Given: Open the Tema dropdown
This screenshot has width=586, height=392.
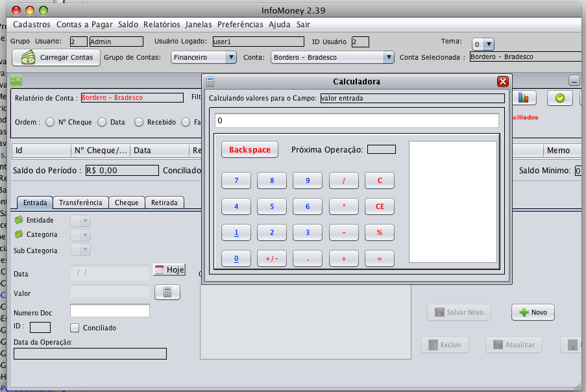Looking at the screenshot, I should point(483,44).
